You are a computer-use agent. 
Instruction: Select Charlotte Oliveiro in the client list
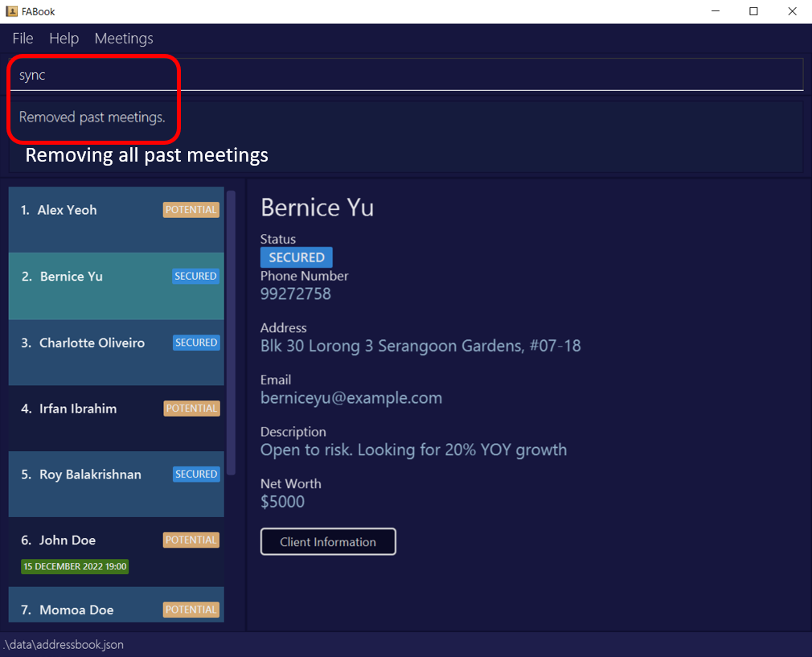click(116, 352)
